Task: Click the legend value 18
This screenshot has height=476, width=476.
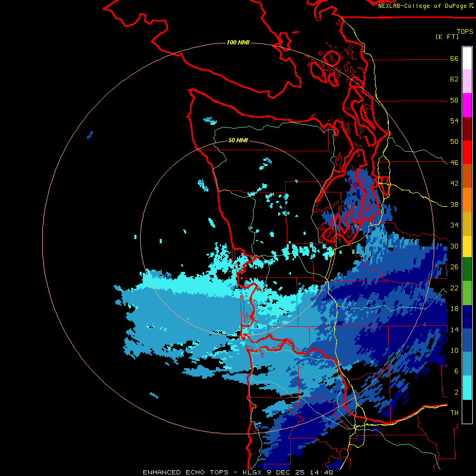Action: [x=454, y=309]
